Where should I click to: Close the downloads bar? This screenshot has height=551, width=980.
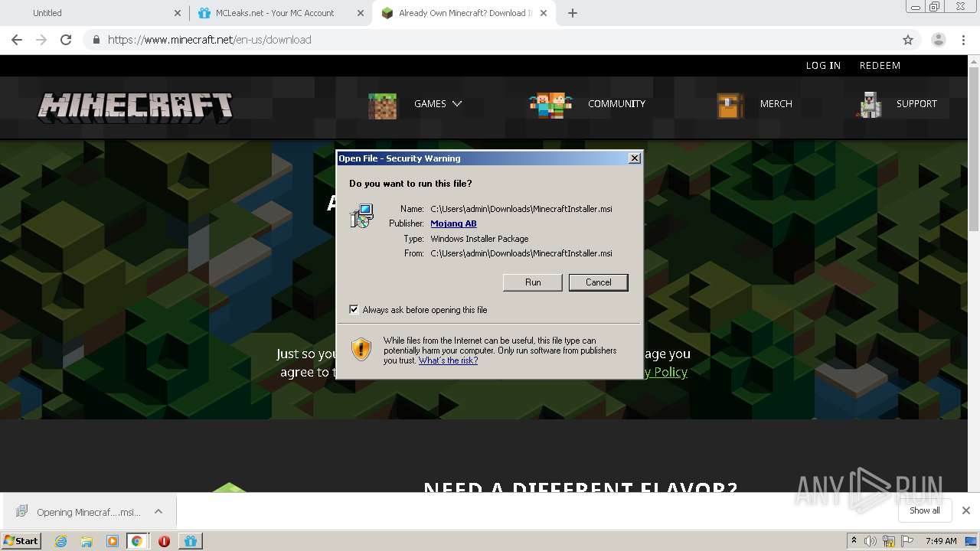[965, 510]
